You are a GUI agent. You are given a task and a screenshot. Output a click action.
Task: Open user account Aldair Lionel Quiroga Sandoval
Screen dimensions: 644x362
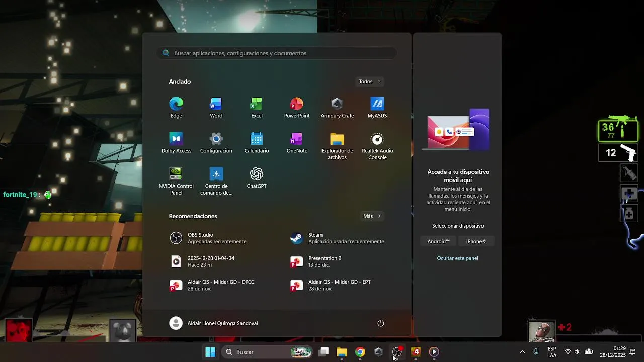click(214, 323)
